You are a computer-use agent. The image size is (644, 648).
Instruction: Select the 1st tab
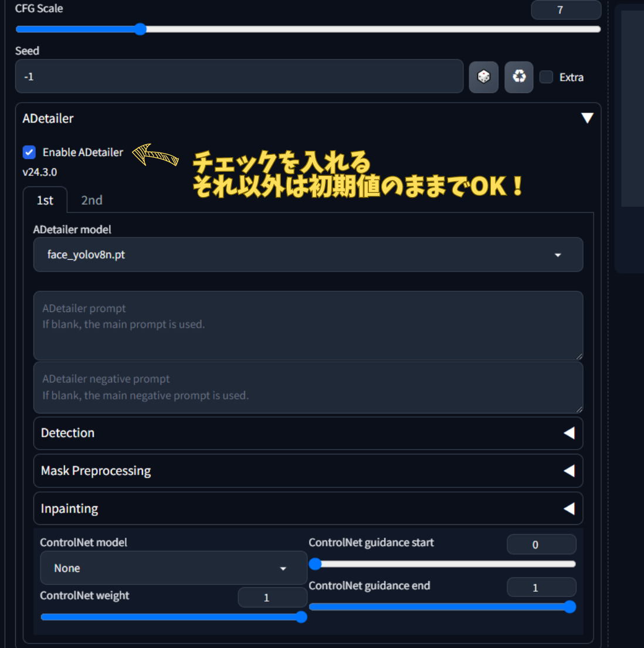[x=45, y=201]
